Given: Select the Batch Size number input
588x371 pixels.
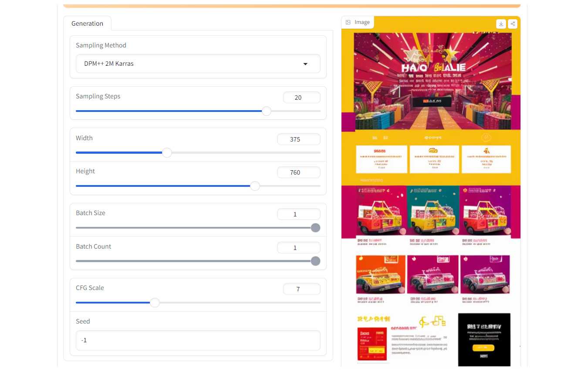Looking at the screenshot, I should coord(298,214).
